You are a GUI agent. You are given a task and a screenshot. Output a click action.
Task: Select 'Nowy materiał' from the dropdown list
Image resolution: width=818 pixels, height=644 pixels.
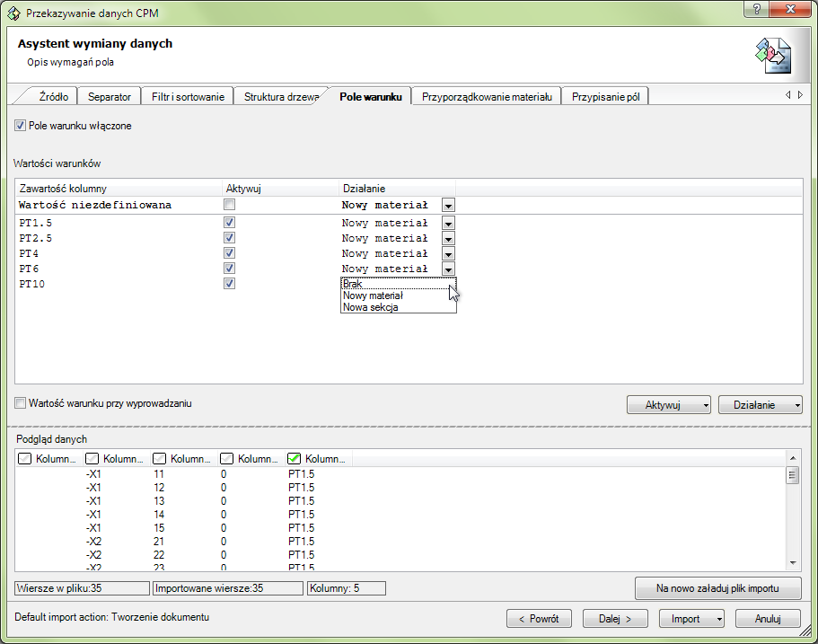[x=399, y=296]
